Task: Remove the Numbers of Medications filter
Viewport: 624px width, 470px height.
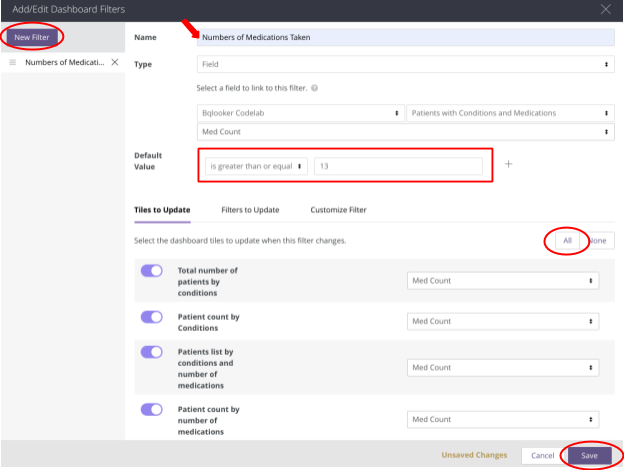Action: click(x=114, y=62)
